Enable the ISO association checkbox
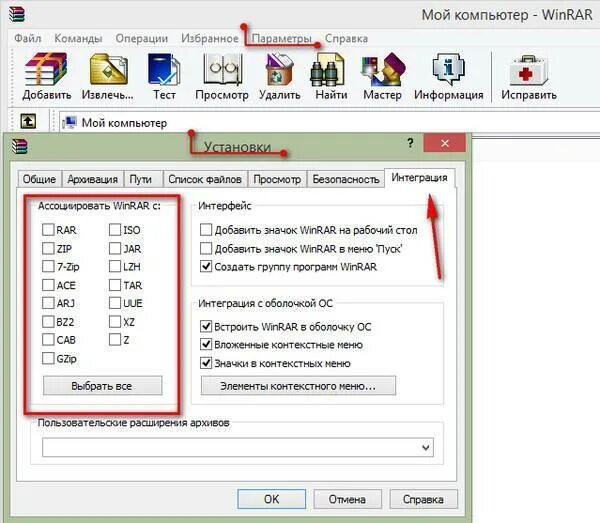The width and height of the screenshot is (600, 523). (x=115, y=230)
